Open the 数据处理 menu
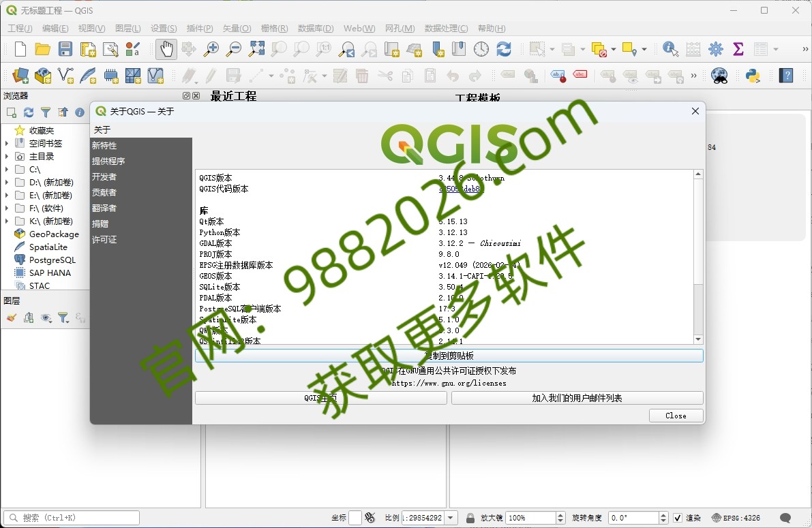Viewport: 812px width, 528px height. click(x=446, y=29)
